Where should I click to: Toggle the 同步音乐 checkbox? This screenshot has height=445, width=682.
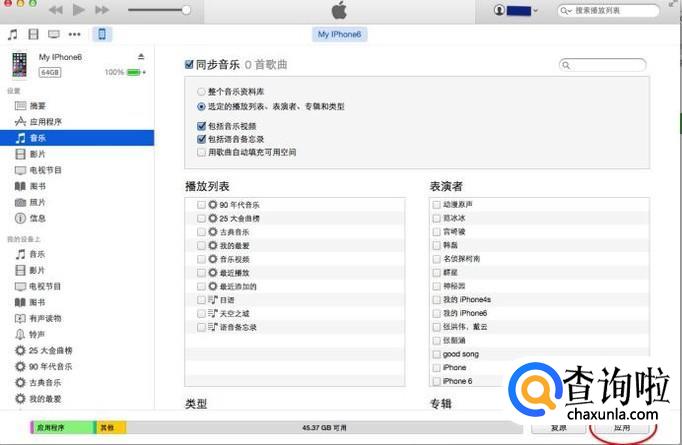click(x=189, y=64)
